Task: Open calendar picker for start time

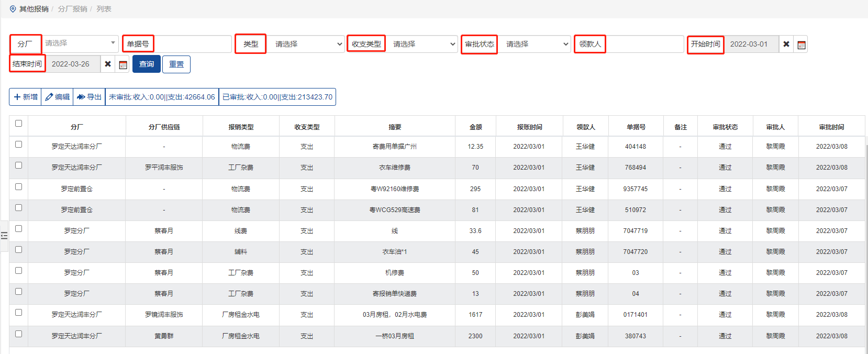Action: [x=801, y=45]
